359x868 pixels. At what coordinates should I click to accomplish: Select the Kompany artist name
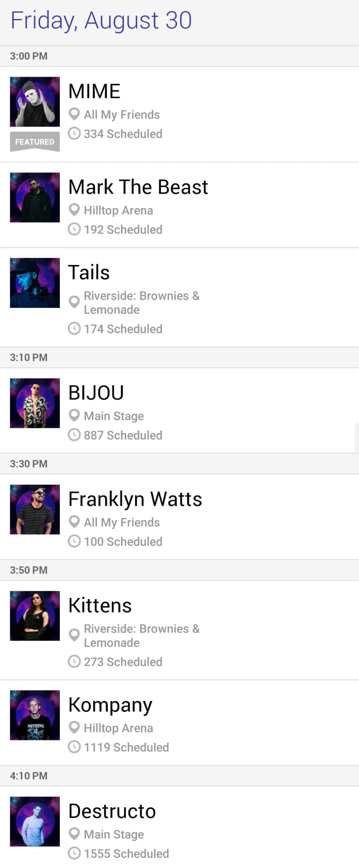tap(110, 705)
